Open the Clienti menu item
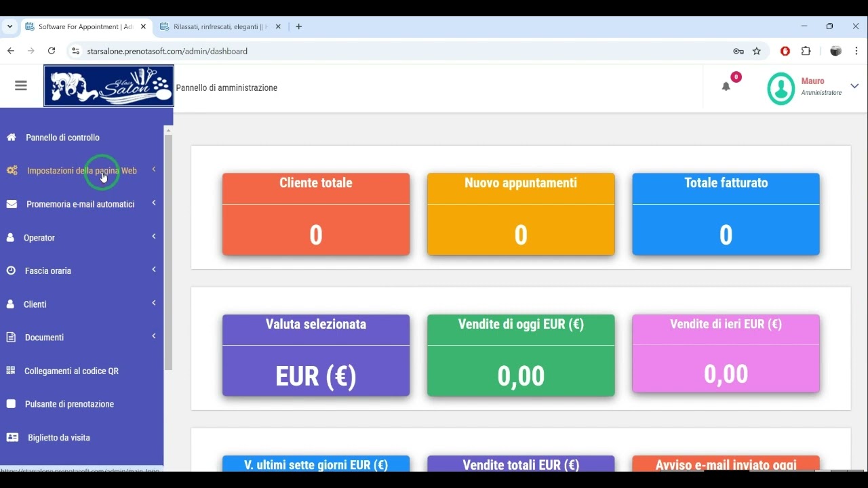The width and height of the screenshot is (868, 488). [35, 304]
